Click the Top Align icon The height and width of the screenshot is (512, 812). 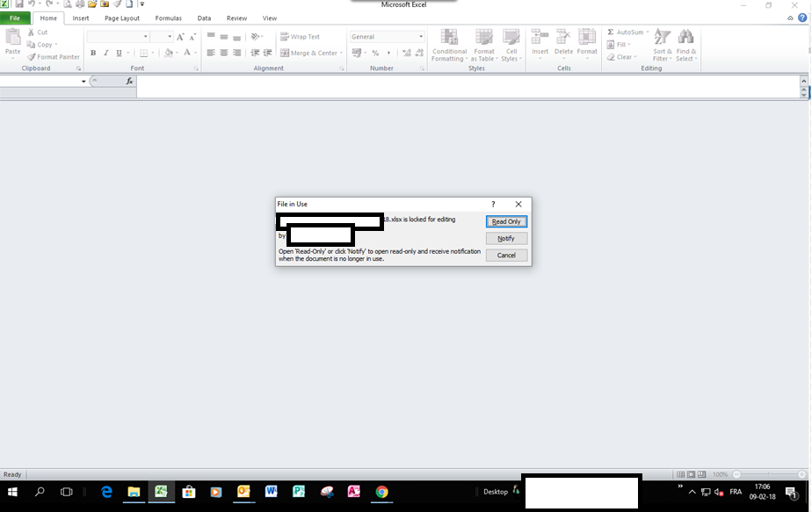tap(211, 36)
